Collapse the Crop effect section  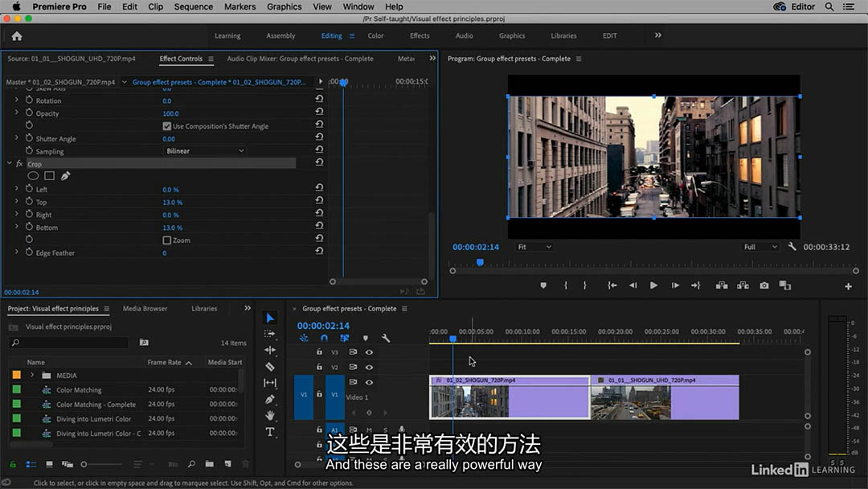[x=10, y=163]
